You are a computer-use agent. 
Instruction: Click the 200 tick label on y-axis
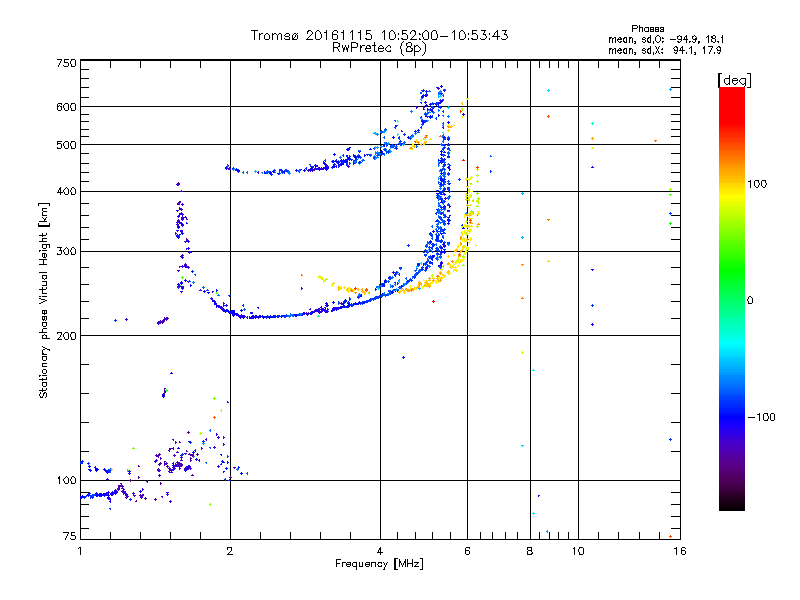(67, 336)
